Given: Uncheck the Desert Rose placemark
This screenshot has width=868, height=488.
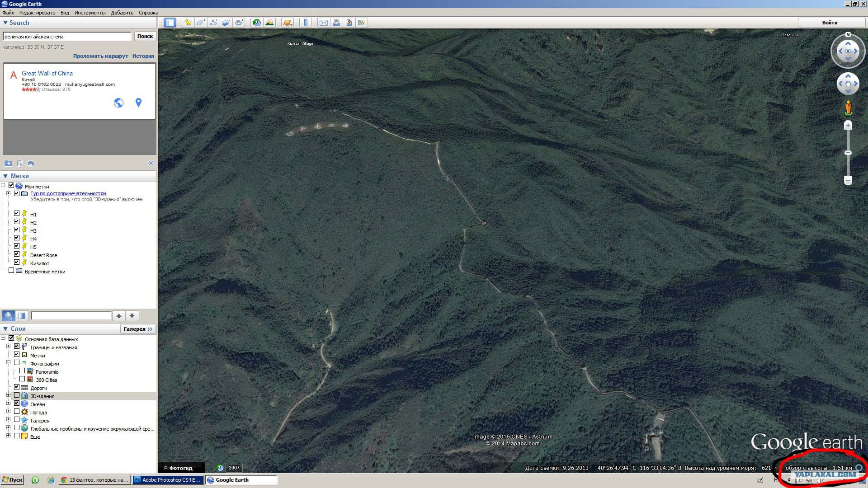Looking at the screenshot, I should point(17,254).
